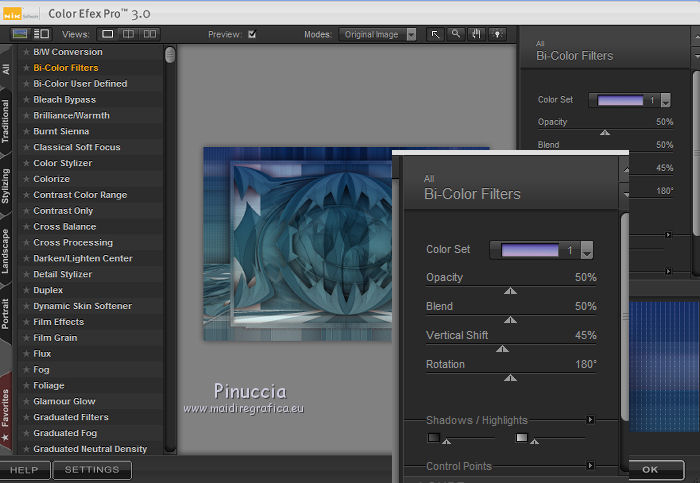The width and height of the screenshot is (700, 483).
Task: Select the hand pan tool
Action: pyautogui.click(x=476, y=34)
